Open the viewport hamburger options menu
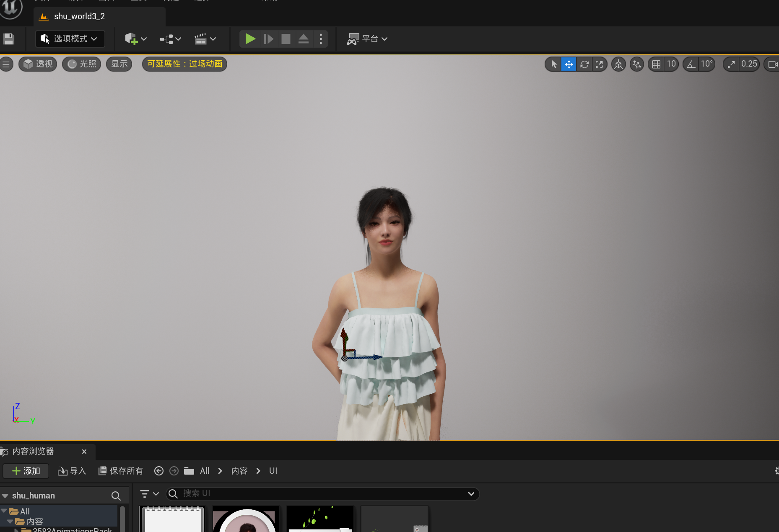This screenshot has height=532, width=779. (6, 64)
